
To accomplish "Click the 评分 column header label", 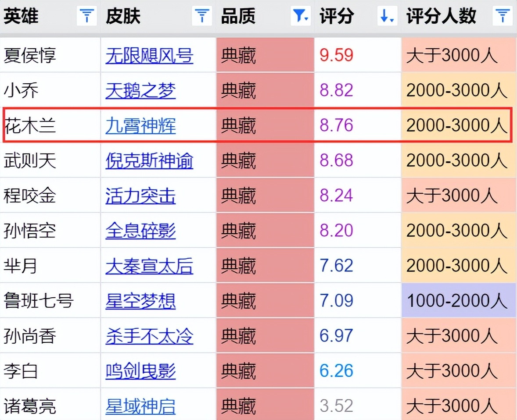I will [x=337, y=16].
